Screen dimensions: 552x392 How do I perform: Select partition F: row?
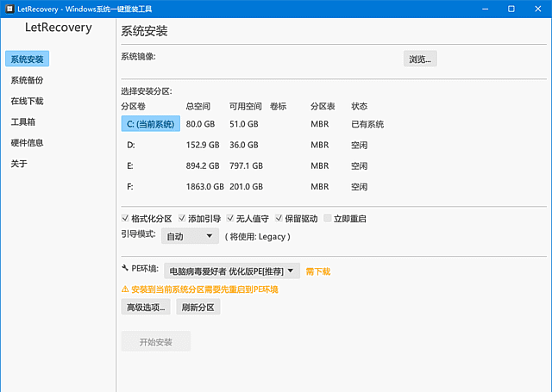[130, 186]
